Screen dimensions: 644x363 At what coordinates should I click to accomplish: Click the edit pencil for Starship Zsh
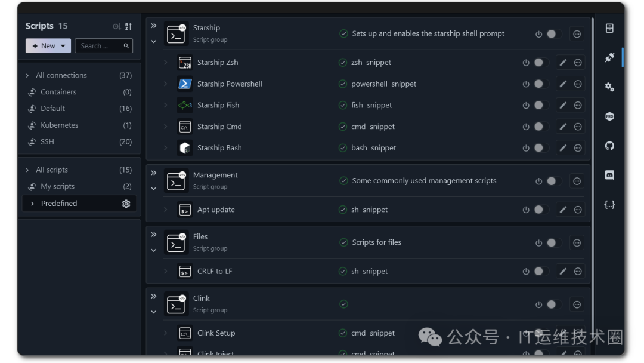563,63
